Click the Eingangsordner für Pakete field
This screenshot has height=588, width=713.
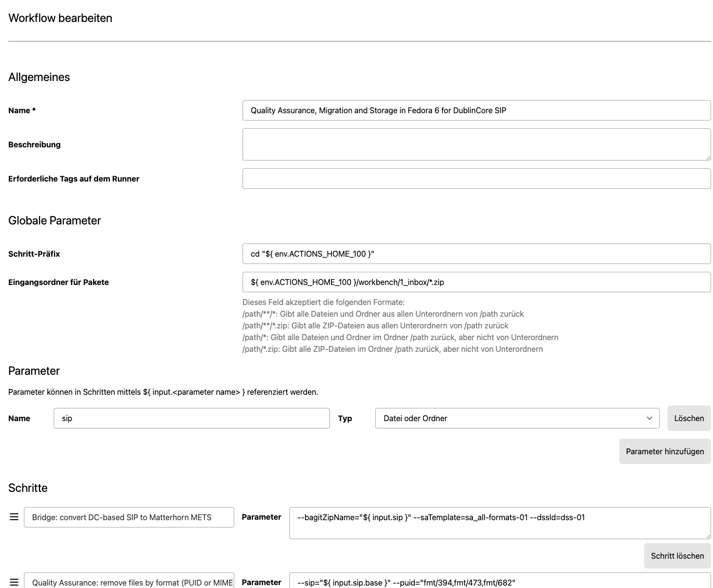(476, 282)
